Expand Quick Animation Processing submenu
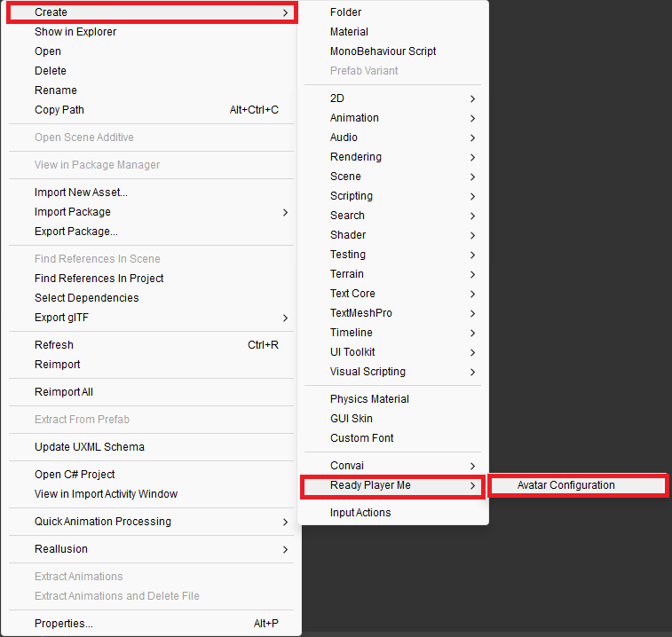The height and width of the screenshot is (637, 672). (103, 522)
